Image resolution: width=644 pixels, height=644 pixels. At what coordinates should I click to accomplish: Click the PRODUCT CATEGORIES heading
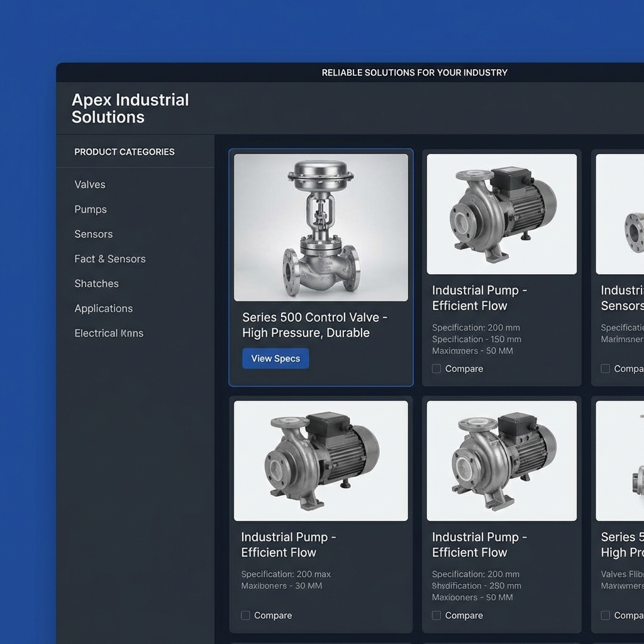point(125,152)
